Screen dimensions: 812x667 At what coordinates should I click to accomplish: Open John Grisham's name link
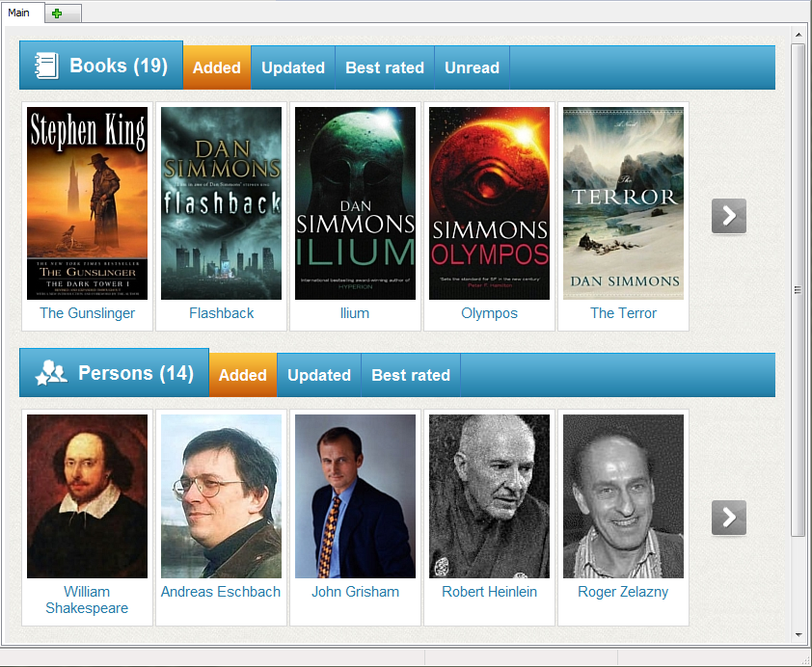(355, 592)
